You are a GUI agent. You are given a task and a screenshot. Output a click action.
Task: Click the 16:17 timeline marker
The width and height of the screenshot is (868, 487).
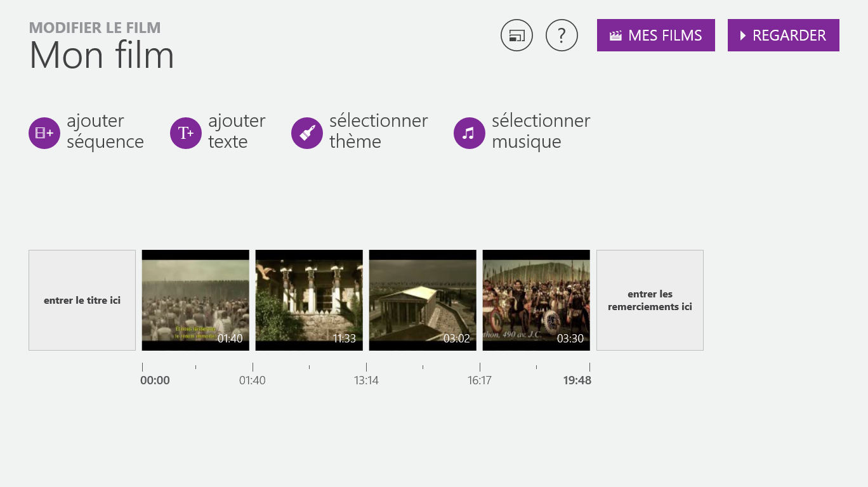point(480,380)
